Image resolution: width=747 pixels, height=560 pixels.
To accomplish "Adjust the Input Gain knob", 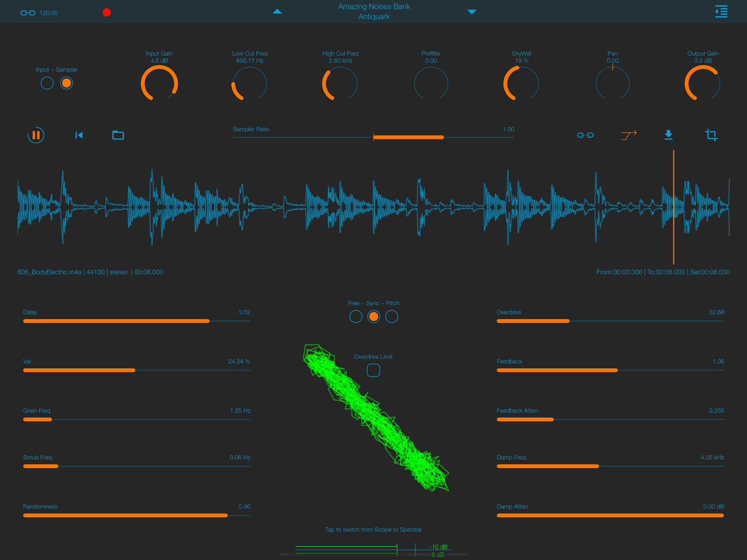I will [x=159, y=83].
